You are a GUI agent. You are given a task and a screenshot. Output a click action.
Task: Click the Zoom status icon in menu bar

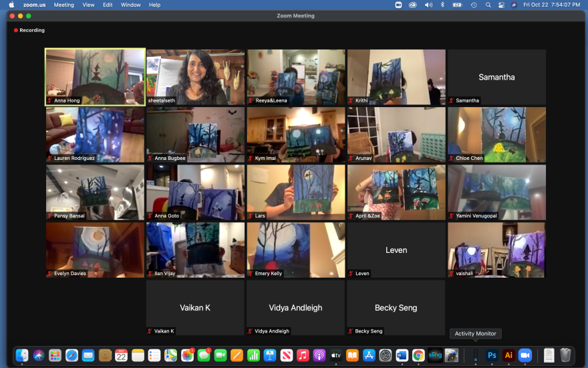[x=398, y=5]
